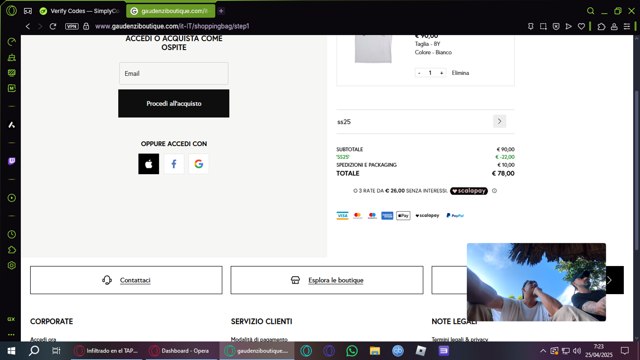Open GX Cleaner in sidebar
Image resolution: width=640 pixels, height=360 pixels.
(x=11, y=58)
